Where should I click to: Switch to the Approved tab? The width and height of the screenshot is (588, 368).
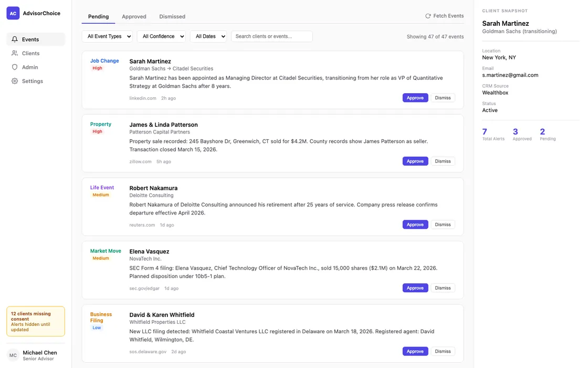(134, 16)
